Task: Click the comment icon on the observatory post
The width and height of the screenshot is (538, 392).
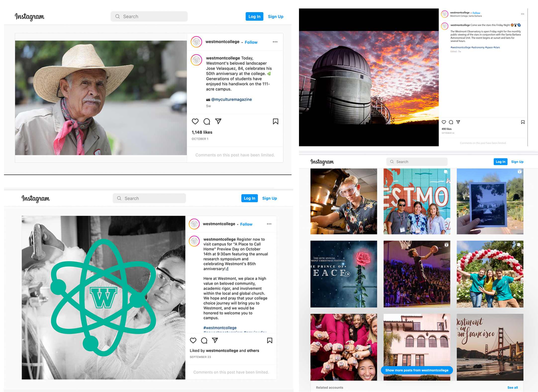Action: coord(451,122)
